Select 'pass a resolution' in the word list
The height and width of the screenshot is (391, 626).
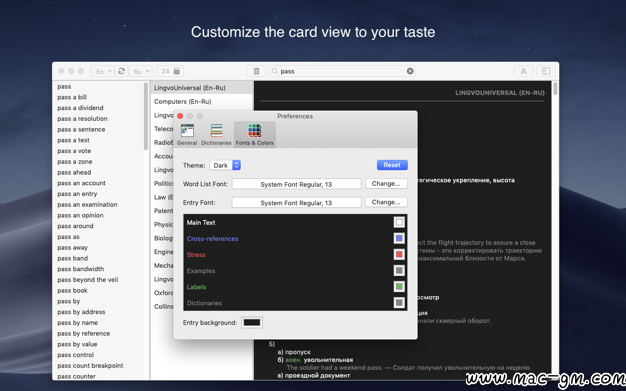(82, 119)
